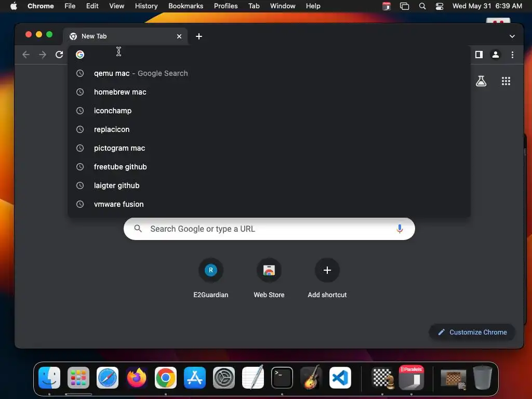532x399 pixels.
Task: Open the View menu
Action: 116,6
